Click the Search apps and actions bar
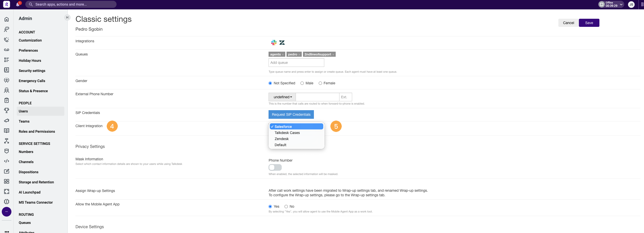The height and width of the screenshot is (233, 644). coord(71,4)
